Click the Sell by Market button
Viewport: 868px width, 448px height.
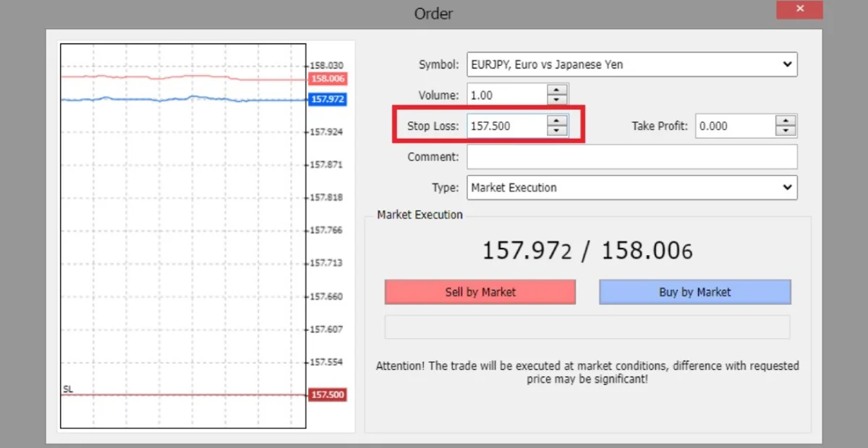(x=480, y=292)
